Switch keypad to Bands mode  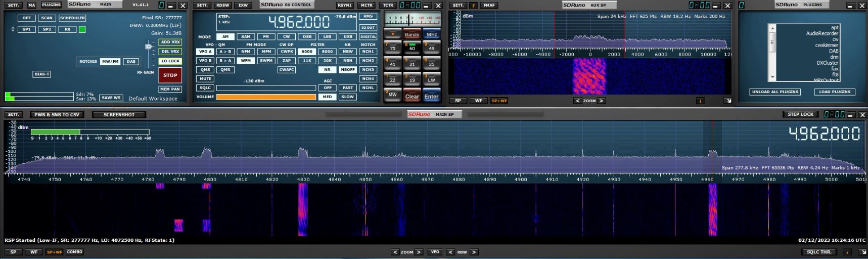(x=412, y=34)
